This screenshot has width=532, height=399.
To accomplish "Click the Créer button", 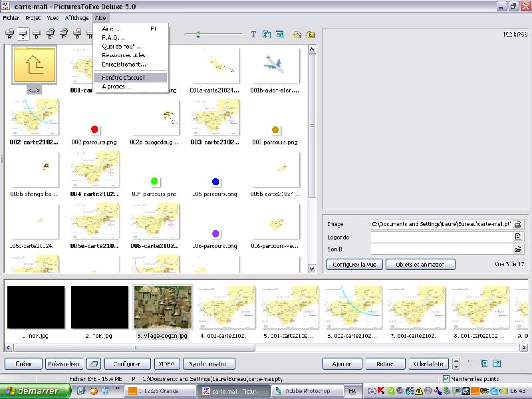I will 23,364.
